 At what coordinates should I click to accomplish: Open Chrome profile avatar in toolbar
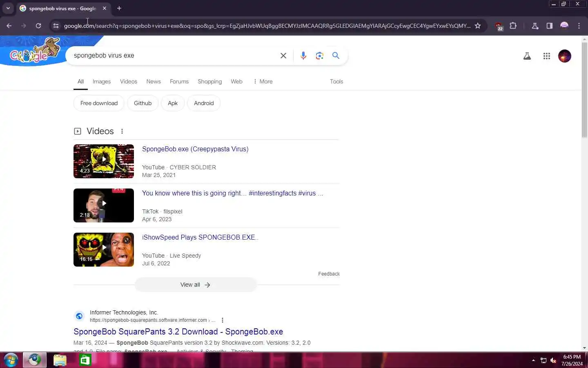click(x=564, y=26)
